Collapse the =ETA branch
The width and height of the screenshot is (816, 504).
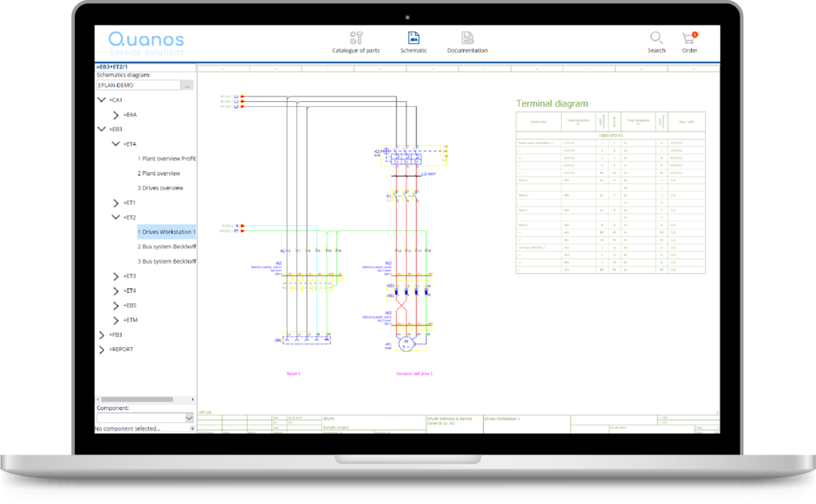pyautogui.click(x=116, y=143)
